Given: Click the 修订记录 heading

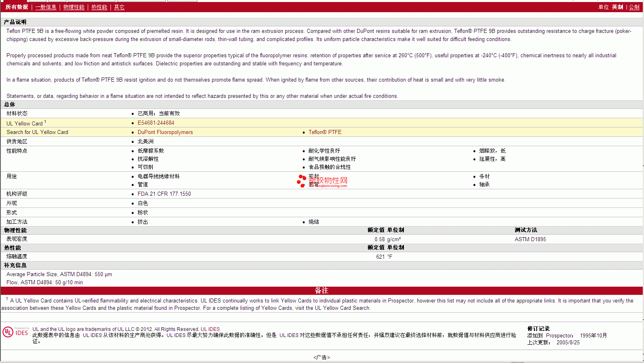Looking at the screenshot, I should pyautogui.click(x=538, y=329).
